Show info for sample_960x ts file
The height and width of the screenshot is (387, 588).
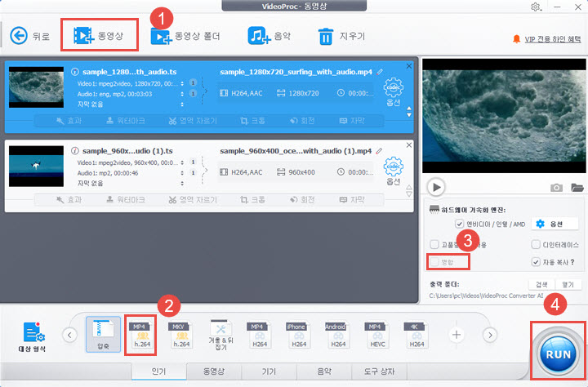(x=75, y=151)
